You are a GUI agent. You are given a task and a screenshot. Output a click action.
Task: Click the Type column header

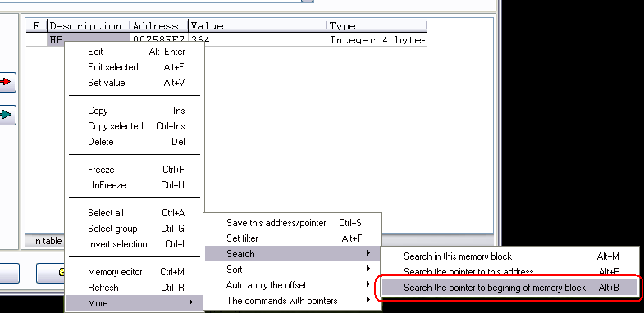(377, 26)
